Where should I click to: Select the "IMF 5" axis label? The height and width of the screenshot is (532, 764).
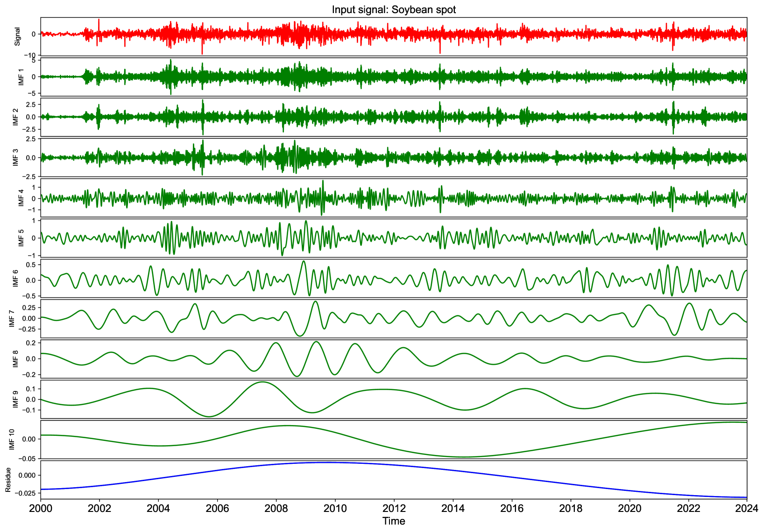point(21,238)
